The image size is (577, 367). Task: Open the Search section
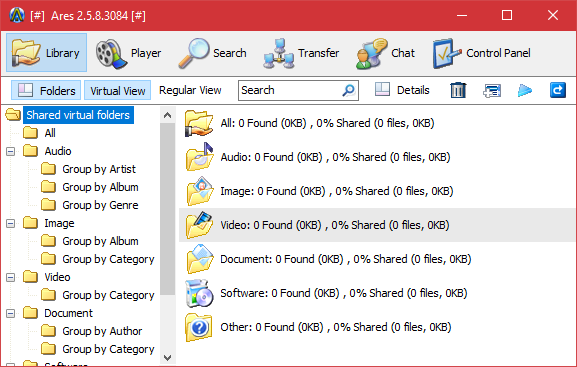pyautogui.click(x=212, y=53)
